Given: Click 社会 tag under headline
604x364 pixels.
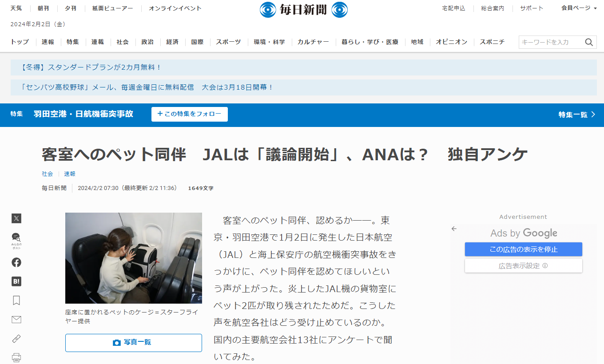Looking at the screenshot, I should (x=48, y=174).
